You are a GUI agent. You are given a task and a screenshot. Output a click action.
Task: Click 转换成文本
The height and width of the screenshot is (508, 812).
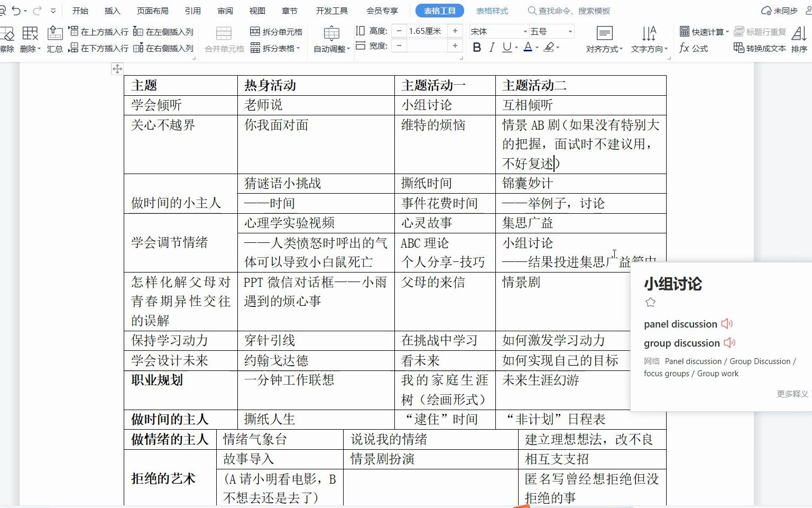pyautogui.click(x=760, y=48)
